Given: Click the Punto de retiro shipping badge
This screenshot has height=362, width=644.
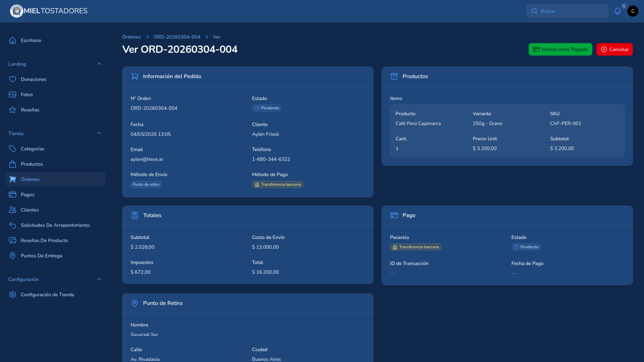Looking at the screenshot, I should (x=146, y=184).
